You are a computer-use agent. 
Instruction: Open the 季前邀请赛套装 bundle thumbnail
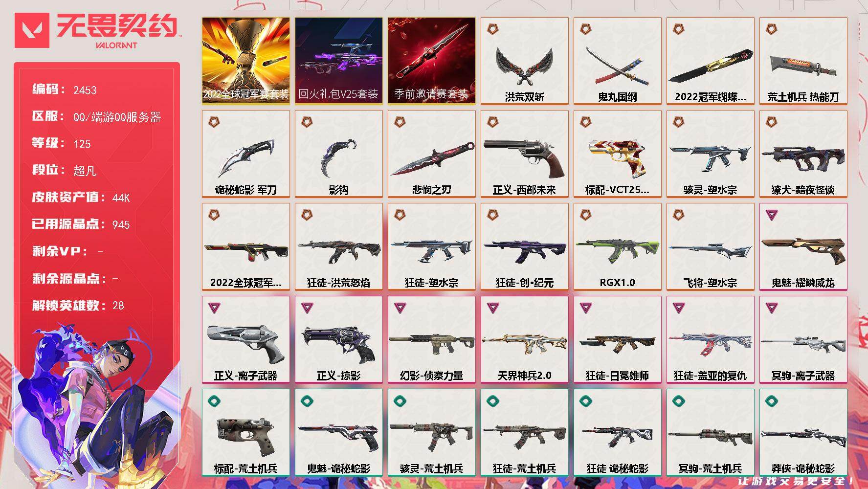coord(431,61)
